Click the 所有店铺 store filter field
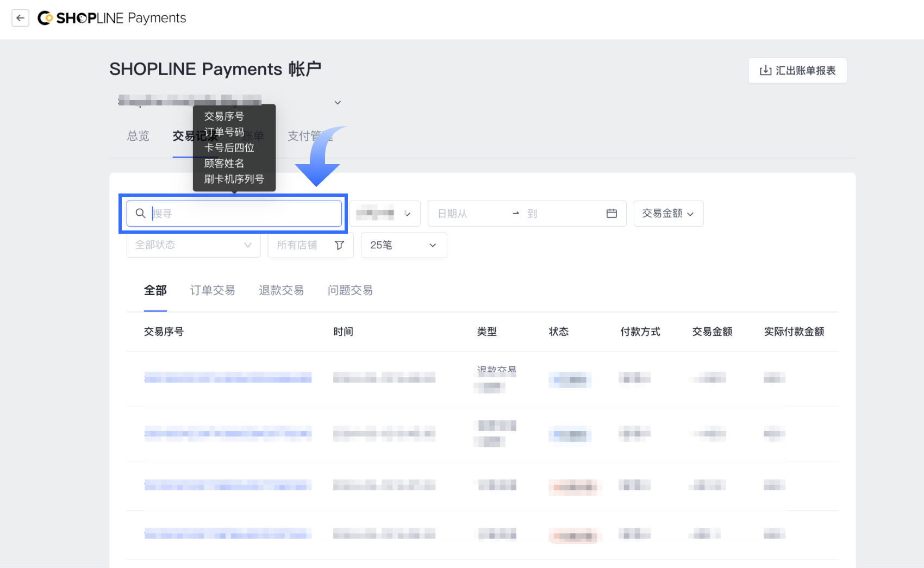The image size is (924, 568). (x=298, y=245)
